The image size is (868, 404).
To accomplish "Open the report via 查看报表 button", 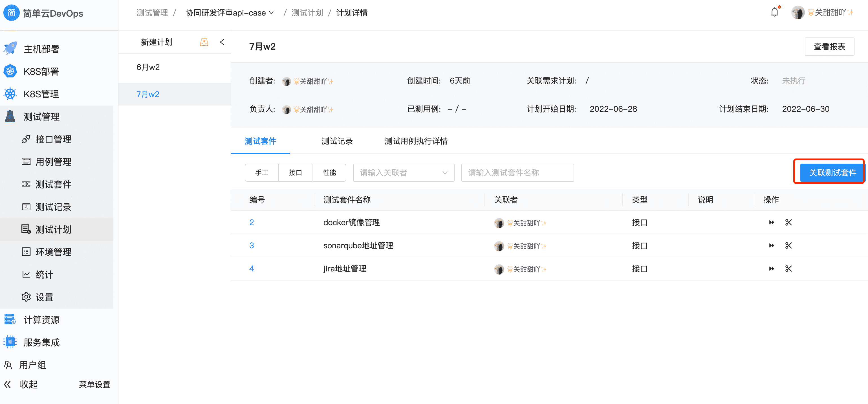I will [829, 46].
